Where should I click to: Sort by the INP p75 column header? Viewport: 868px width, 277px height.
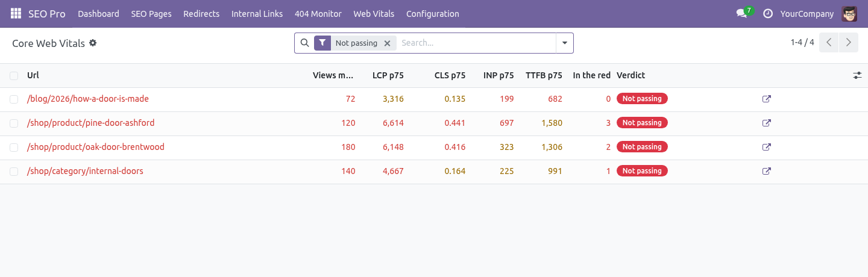498,75
